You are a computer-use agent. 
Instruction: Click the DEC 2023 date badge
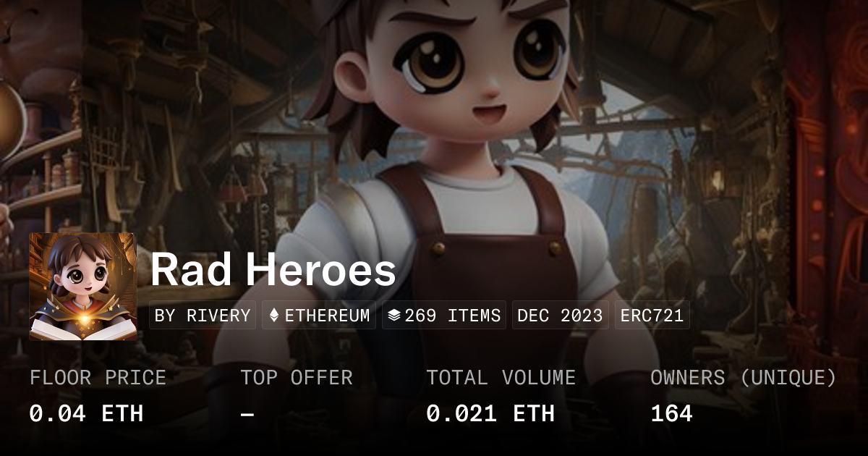pyautogui.click(x=561, y=316)
